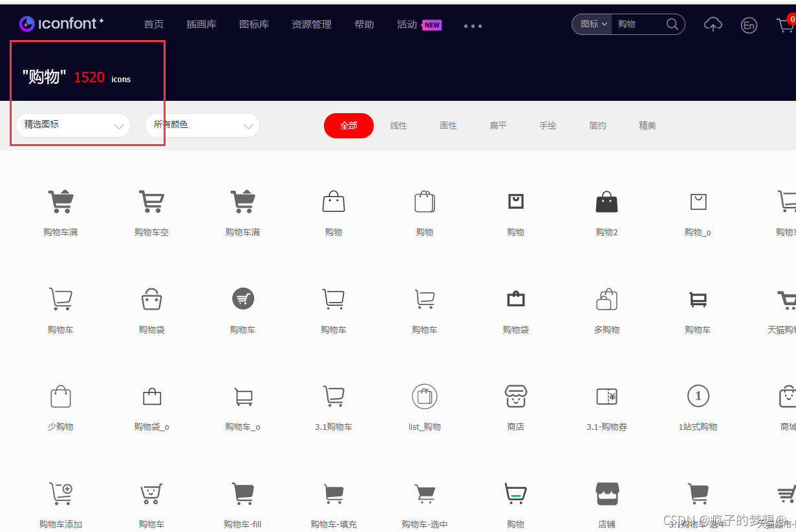The image size is (796, 532).
Task: Open the 资源管理 menu item
Action: click(x=312, y=25)
